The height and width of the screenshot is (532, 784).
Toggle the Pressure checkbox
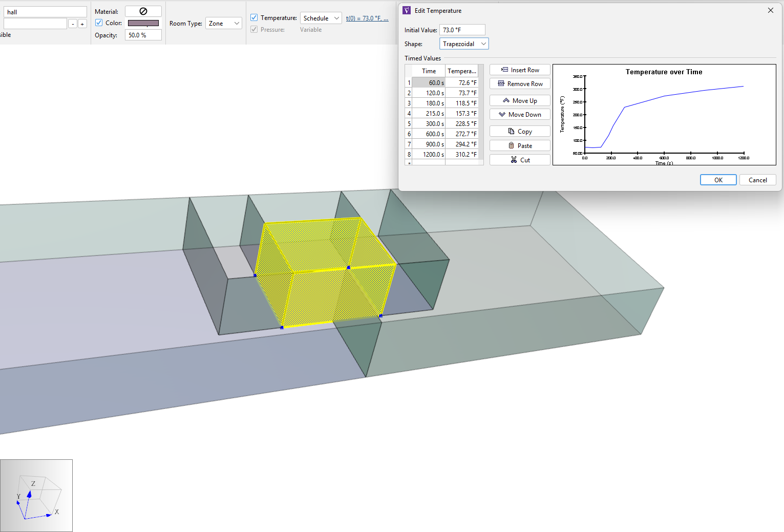pyautogui.click(x=254, y=30)
